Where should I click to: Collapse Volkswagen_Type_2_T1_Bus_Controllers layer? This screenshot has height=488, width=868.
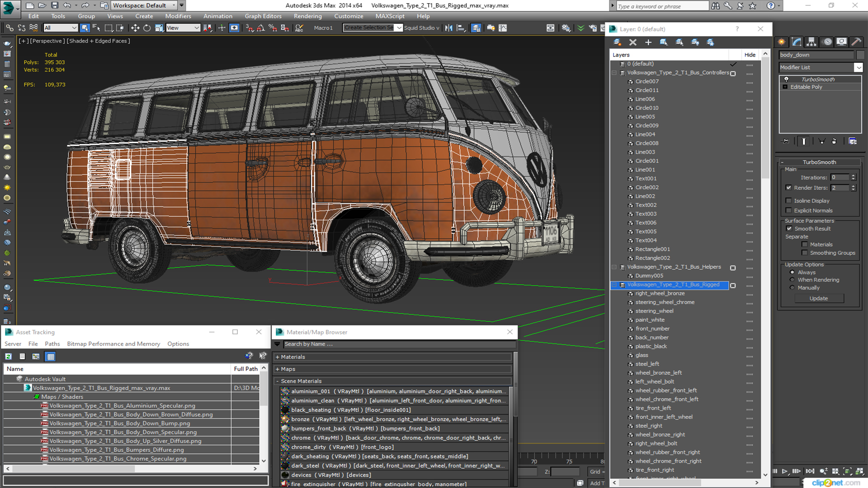coord(614,73)
